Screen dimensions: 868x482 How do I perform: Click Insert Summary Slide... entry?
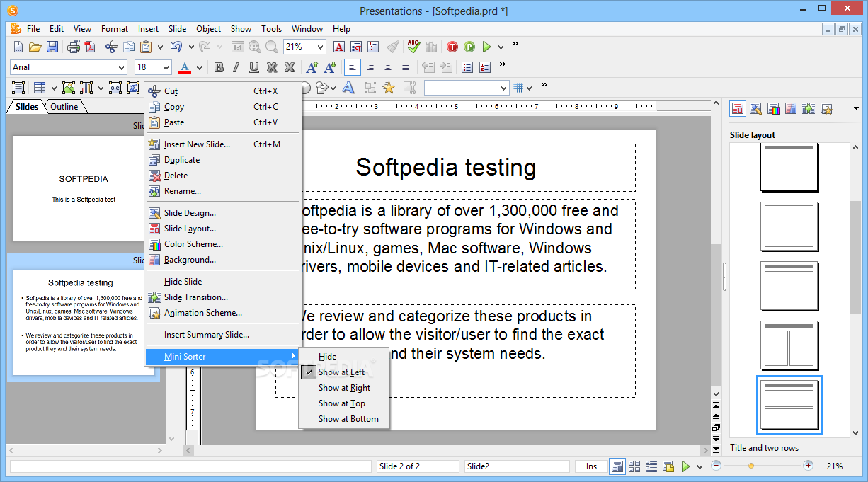(223, 335)
